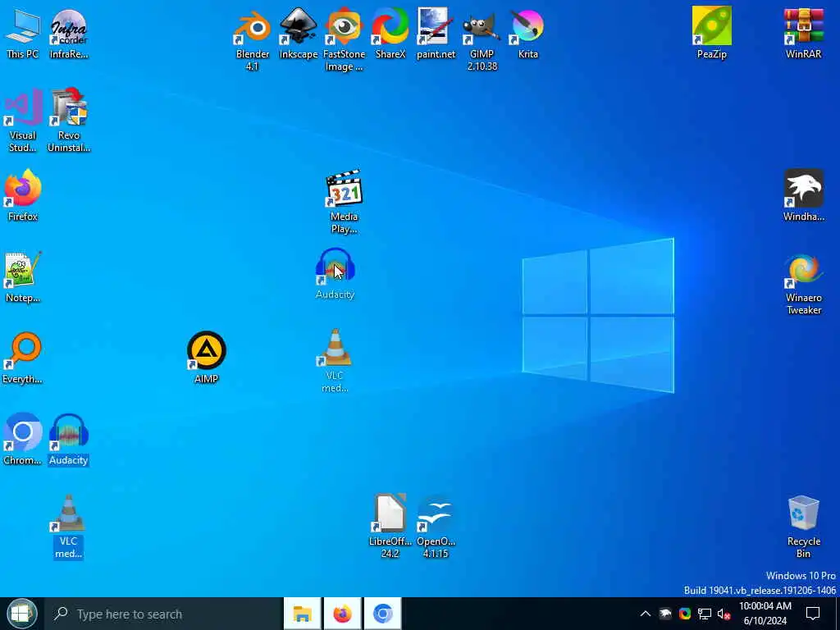Select the This PC desktop icon
Viewport: 840px width, 630px height.
click(x=22, y=33)
